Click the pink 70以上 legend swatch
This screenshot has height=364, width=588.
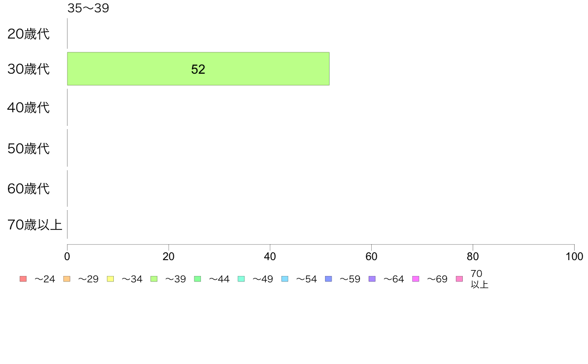coord(459,279)
